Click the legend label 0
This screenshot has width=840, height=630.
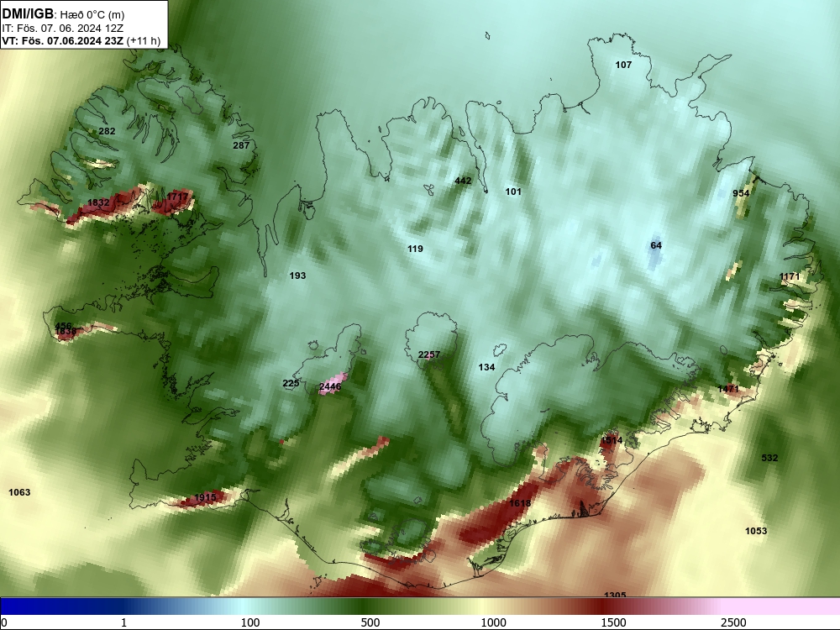pyautogui.click(x=4, y=622)
